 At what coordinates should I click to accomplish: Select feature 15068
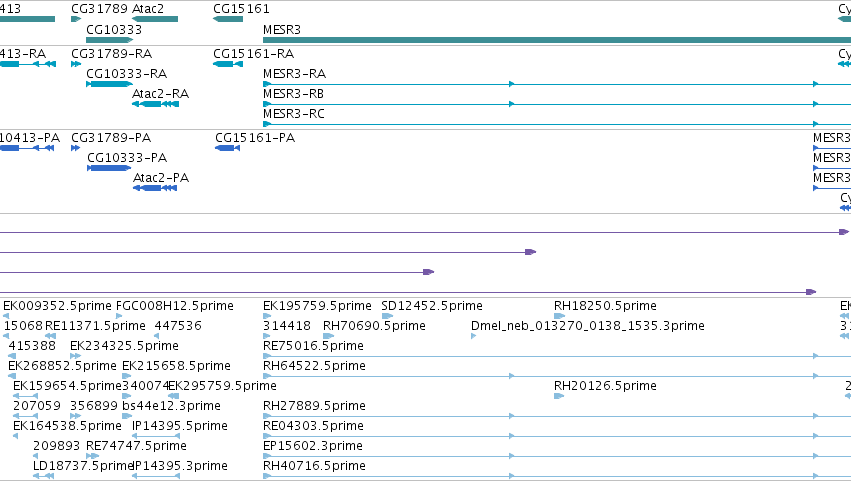point(23,326)
